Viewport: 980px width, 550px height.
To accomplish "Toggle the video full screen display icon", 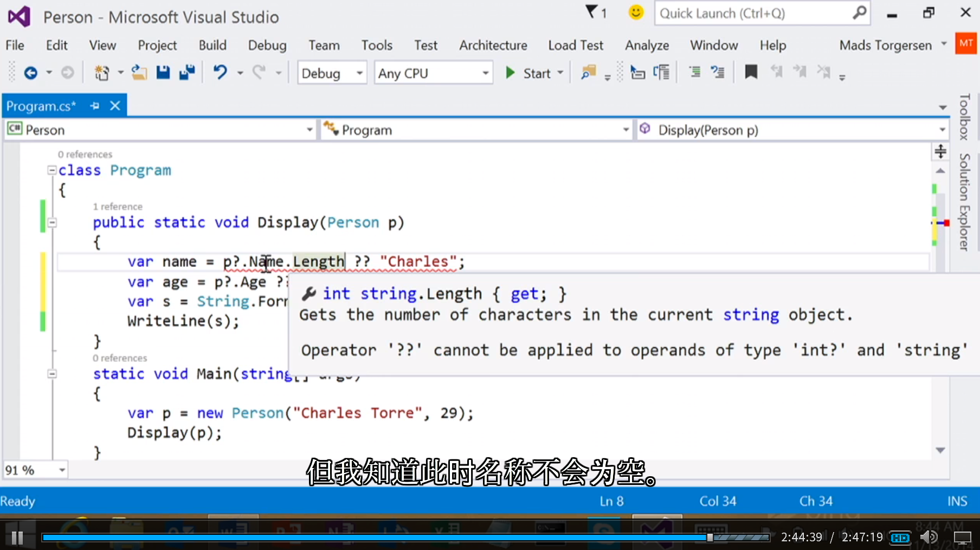I will pos(963,538).
